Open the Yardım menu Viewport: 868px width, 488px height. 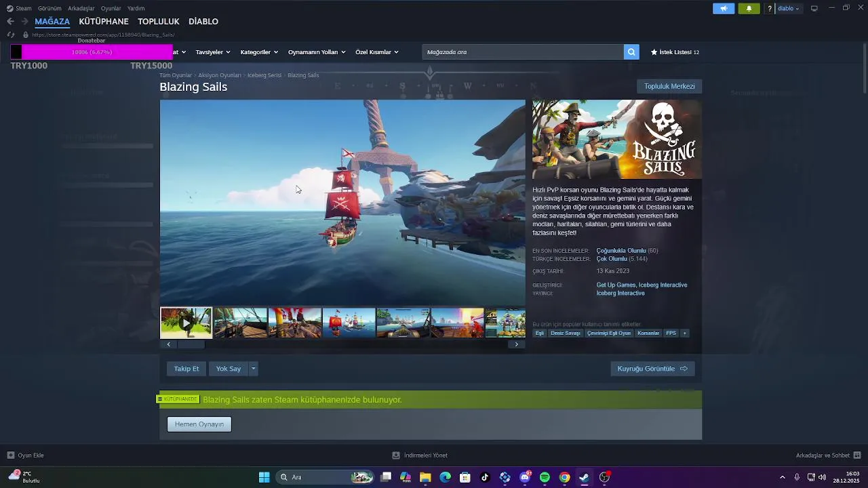(x=136, y=8)
